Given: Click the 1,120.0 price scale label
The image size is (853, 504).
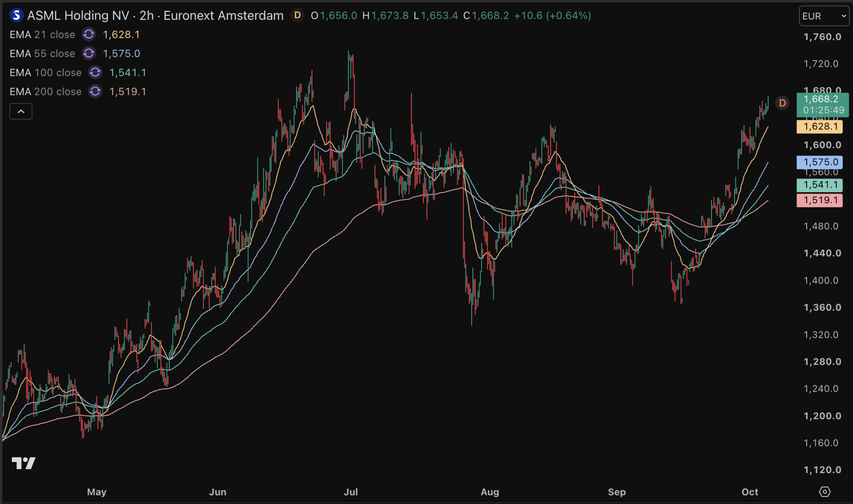Looking at the screenshot, I should [823, 470].
